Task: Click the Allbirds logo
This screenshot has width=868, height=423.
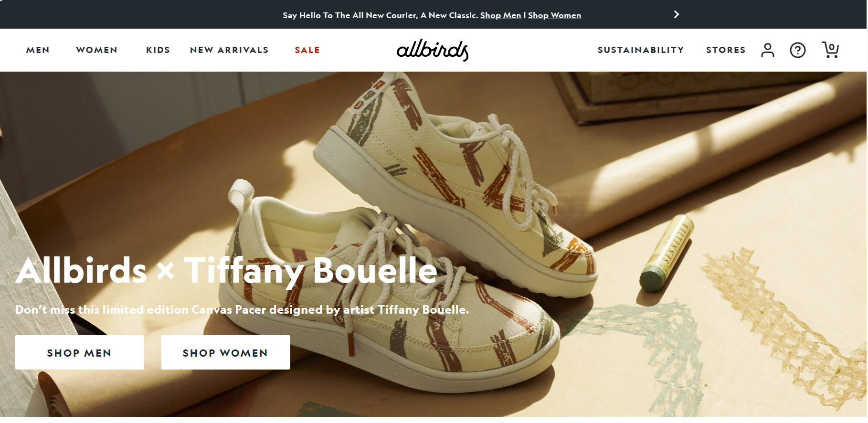Action: pyautogui.click(x=433, y=50)
